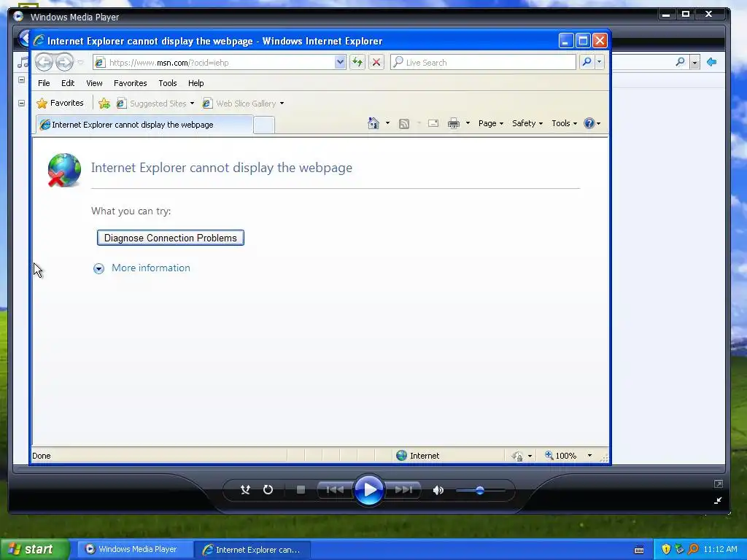Open the Edit menu
The height and width of the screenshot is (560, 747).
click(68, 83)
